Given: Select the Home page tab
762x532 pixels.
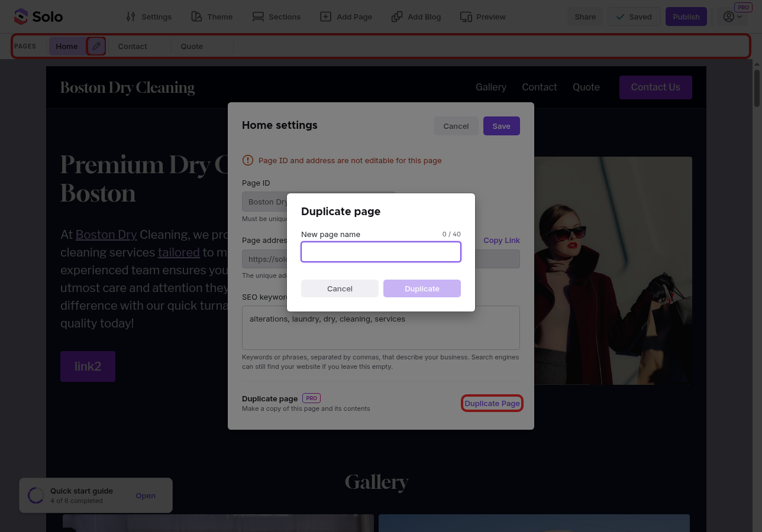Looking at the screenshot, I should (x=67, y=46).
